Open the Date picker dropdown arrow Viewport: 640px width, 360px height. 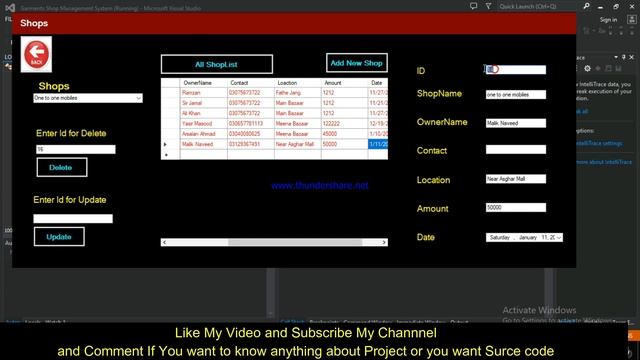pos(559,238)
